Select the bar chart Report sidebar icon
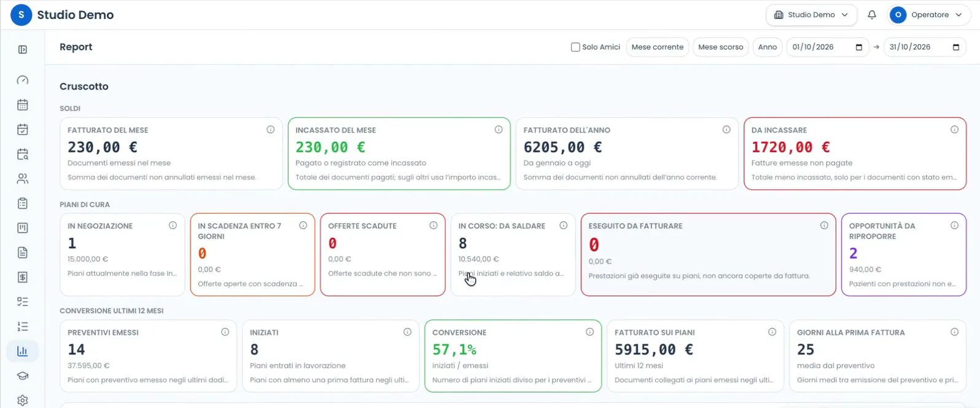 (x=23, y=351)
